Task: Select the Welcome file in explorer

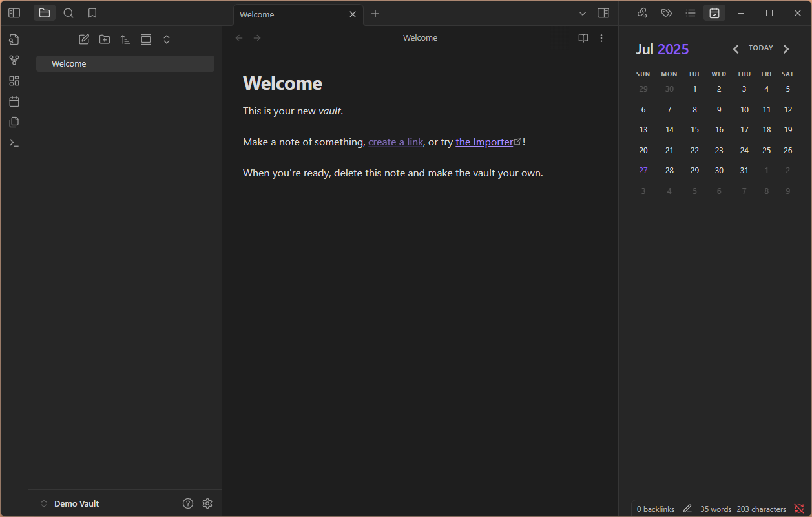Action: click(125, 63)
